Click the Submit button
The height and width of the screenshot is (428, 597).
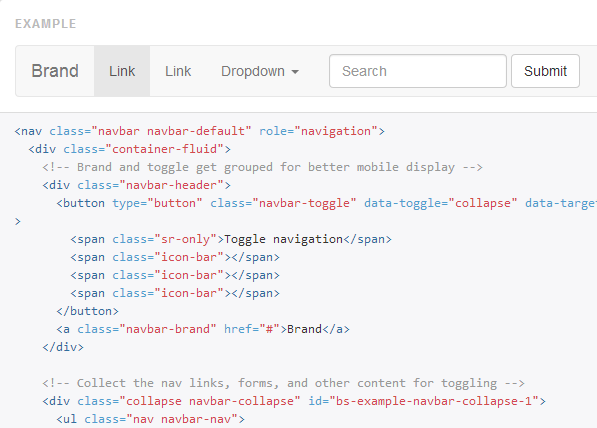click(545, 71)
